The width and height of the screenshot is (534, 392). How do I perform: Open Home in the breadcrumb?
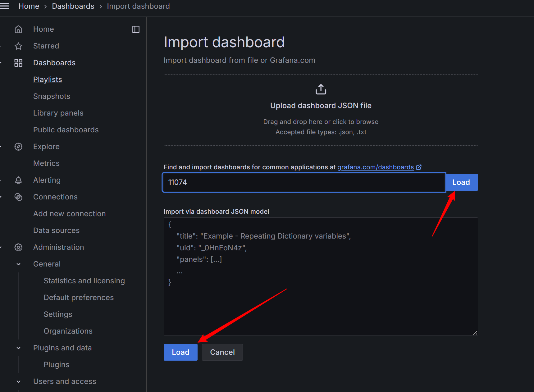coord(29,6)
